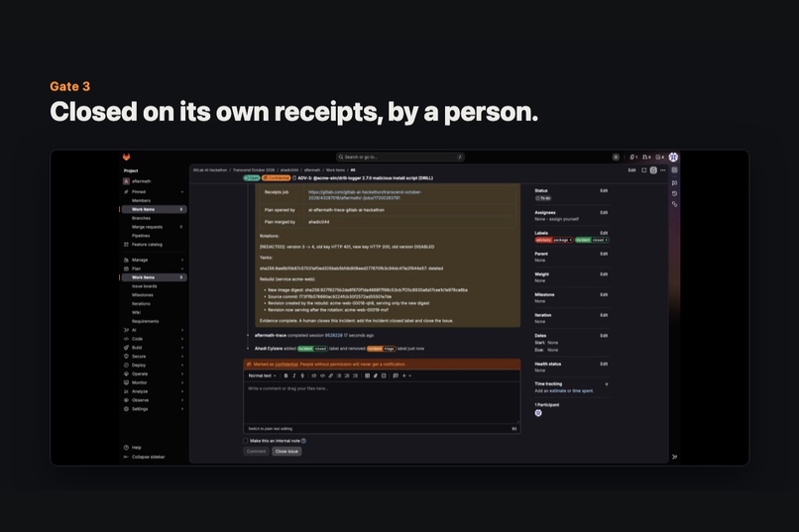Open the Receipts job URL link
Image resolution: width=799 pixels, height=532 pixels.
[365, 195]
